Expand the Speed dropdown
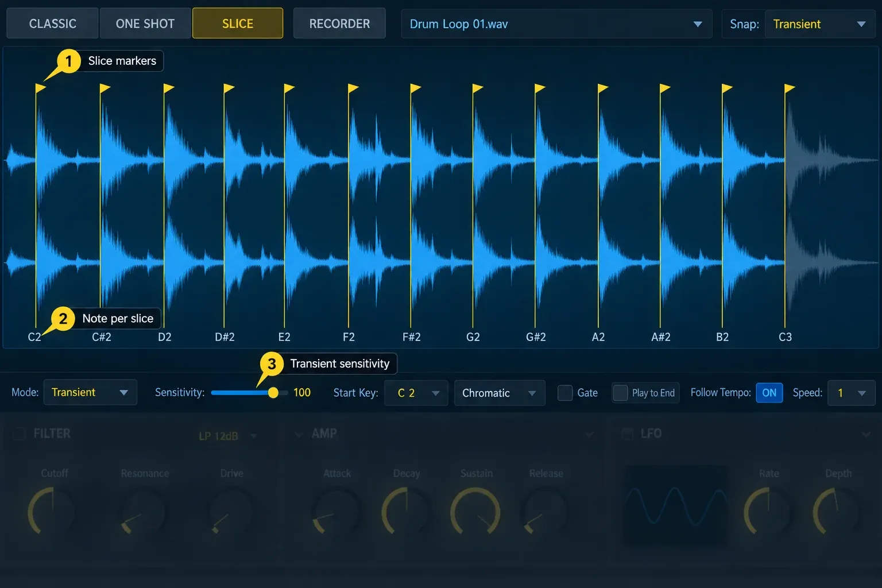 coord(851,393)
